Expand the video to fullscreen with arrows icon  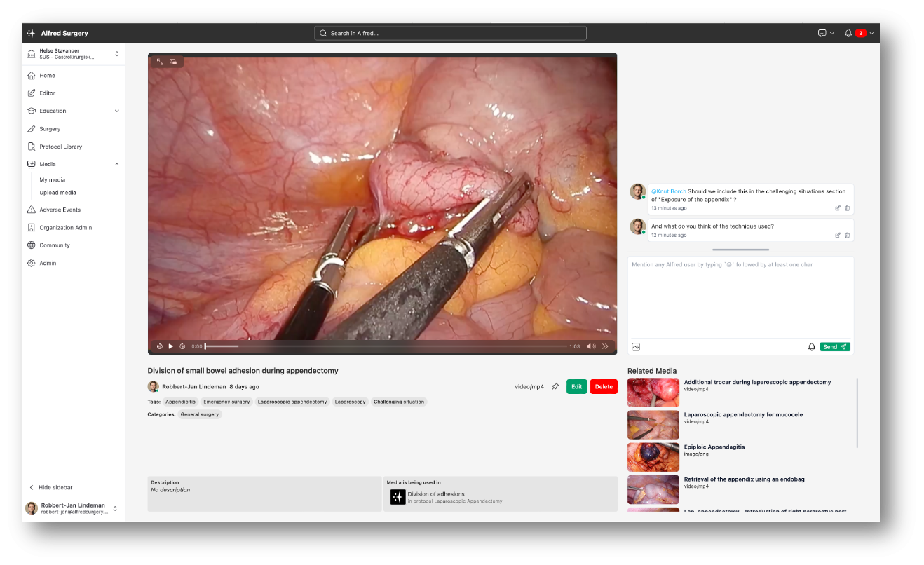(160, 62)
